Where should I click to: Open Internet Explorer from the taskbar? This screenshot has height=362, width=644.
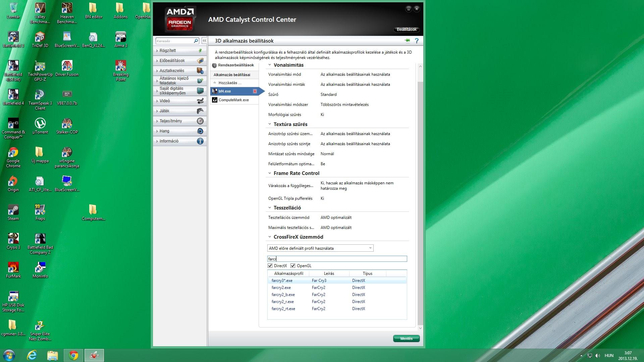[x=32, y=355]
